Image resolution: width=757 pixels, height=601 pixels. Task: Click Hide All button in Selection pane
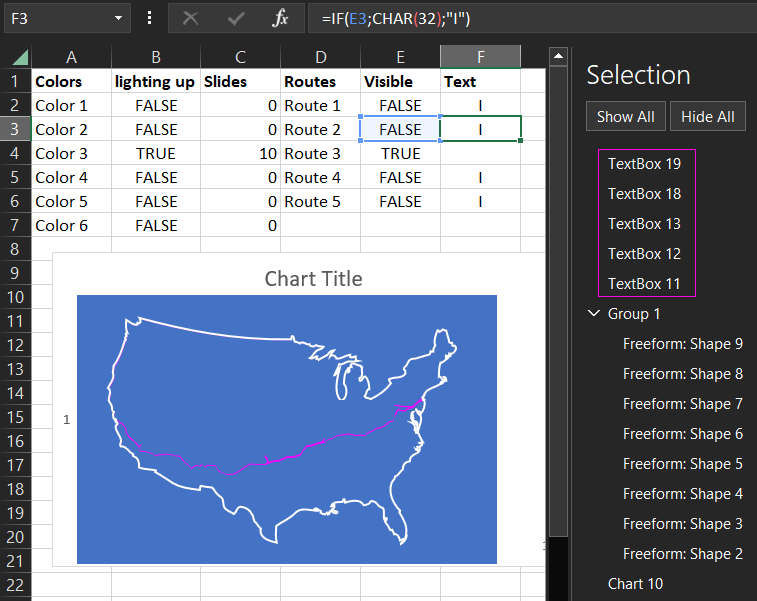click(x=707, y=116)
